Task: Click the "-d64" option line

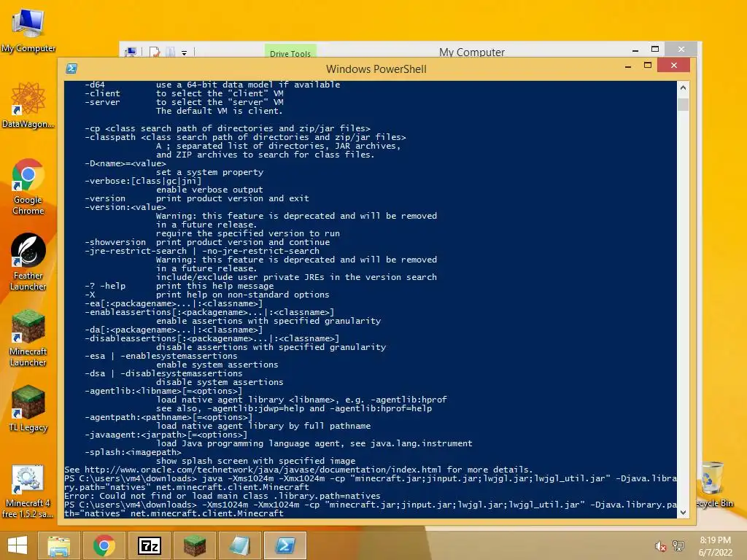Action: 212,85
